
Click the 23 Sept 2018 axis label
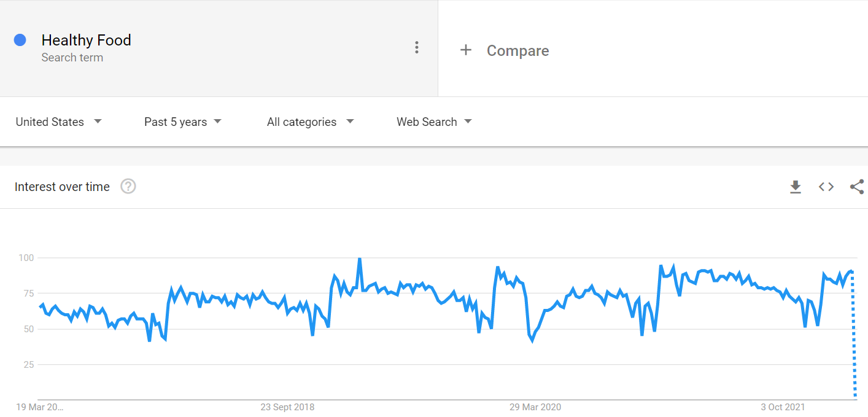point(287,407)
